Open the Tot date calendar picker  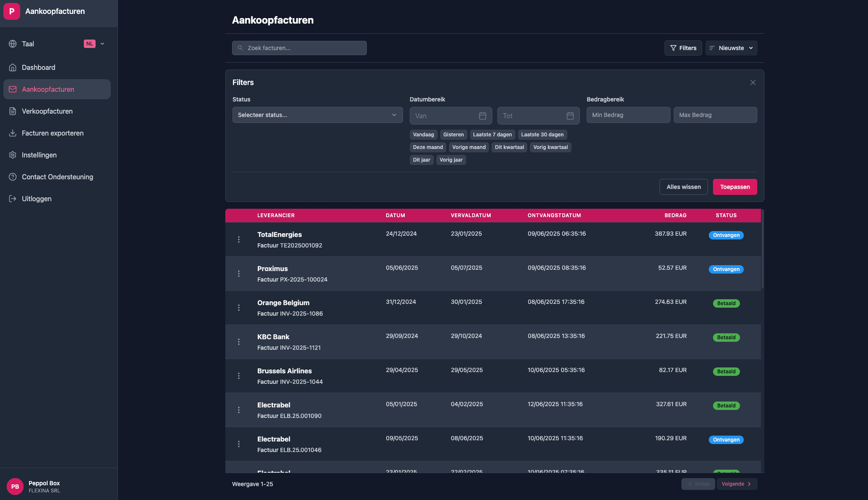coord(570,116)
